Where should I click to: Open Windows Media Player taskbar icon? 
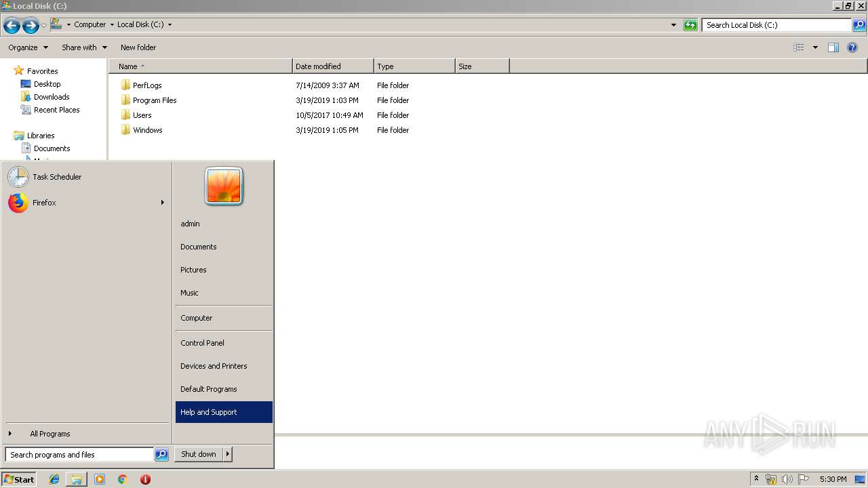100,479
